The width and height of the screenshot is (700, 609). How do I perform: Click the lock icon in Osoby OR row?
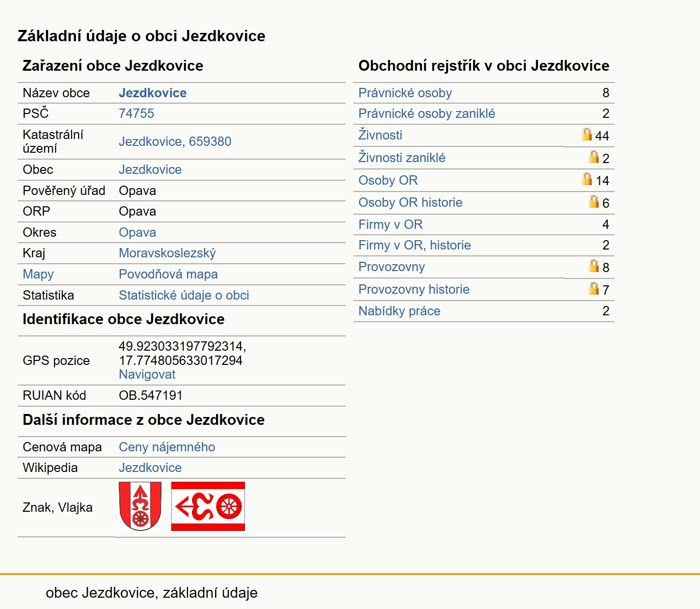pyautogui.click(x=587, y=179)
